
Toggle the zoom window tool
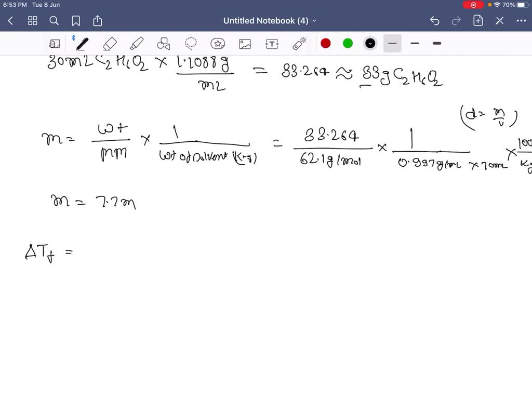[x=55, y=44]
